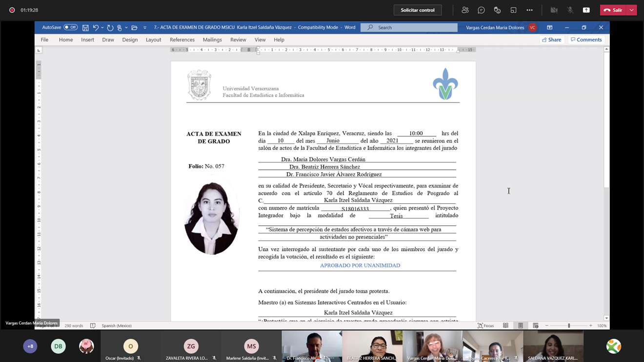Open the meeting chat
Viewport: 644px width, 362px height.
tap(481, 10)
